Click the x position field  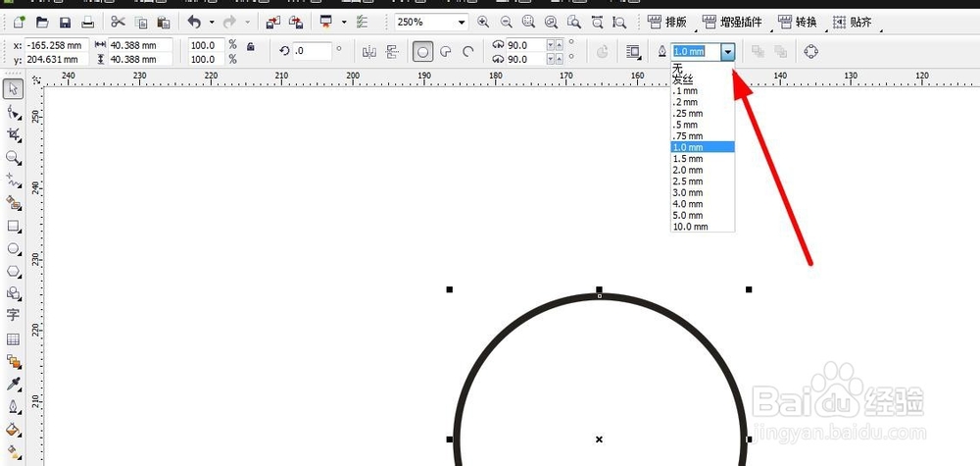click(56, 45)
